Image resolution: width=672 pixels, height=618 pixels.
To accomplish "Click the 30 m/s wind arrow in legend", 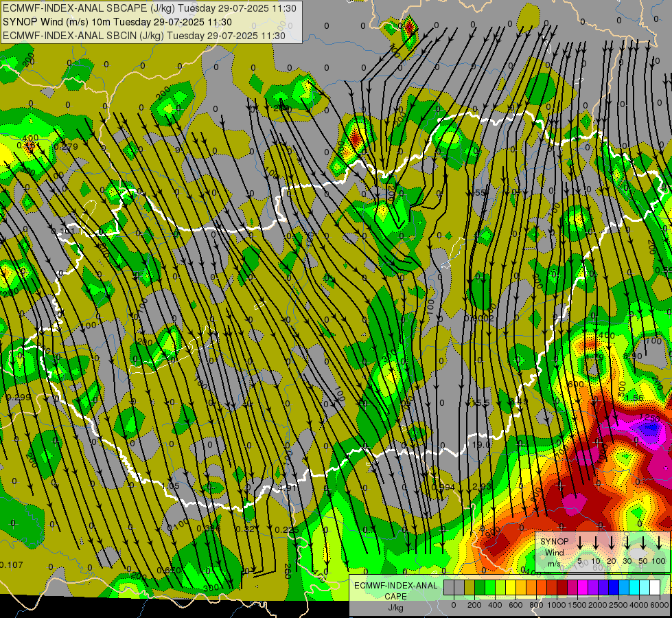I will click(x=627, y=542).
